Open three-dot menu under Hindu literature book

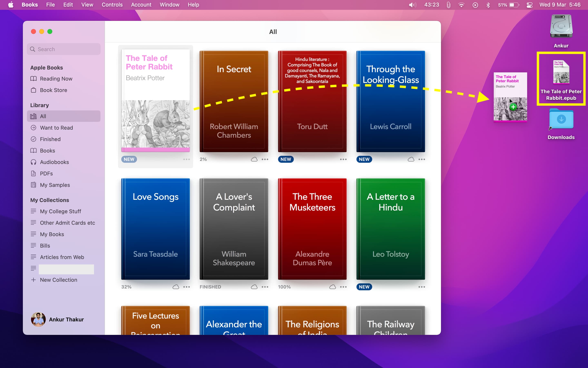[x=343, y=159]
